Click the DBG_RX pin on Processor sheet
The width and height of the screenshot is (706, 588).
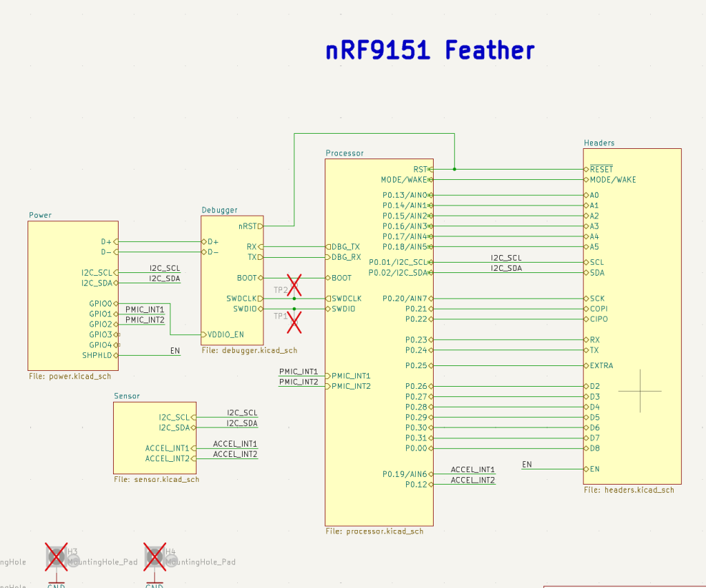[x=343, y=257]
